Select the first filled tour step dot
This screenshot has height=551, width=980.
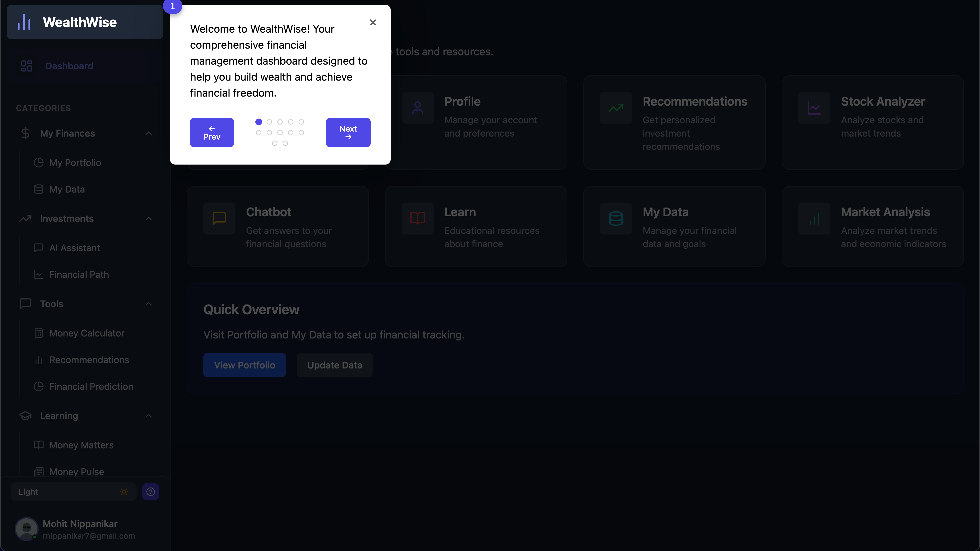(259, 122)
